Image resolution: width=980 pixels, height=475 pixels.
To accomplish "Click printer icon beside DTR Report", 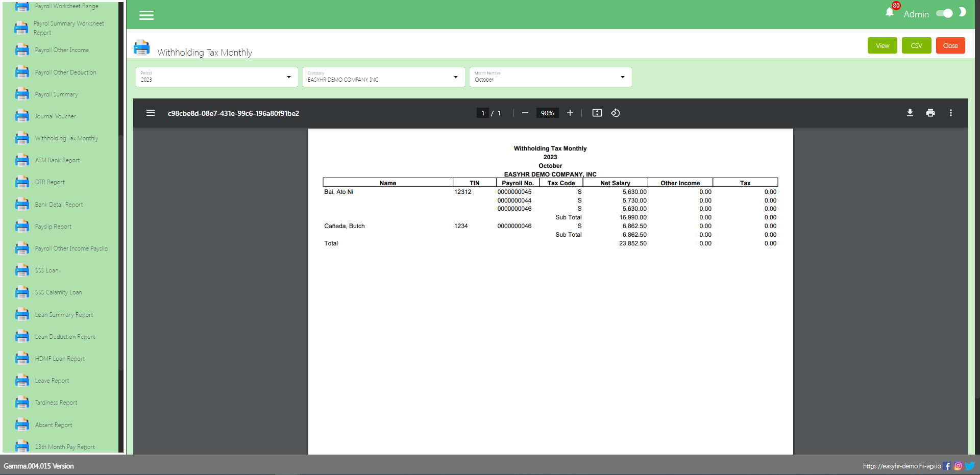I will pyautogui.click(x=22, y=182).
